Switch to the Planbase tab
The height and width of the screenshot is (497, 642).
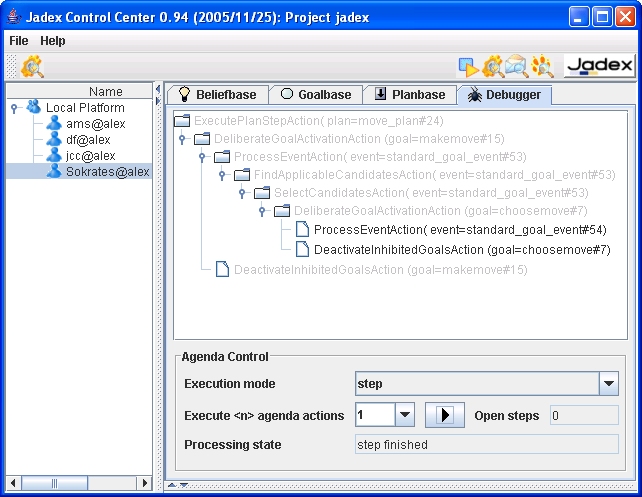410,95
